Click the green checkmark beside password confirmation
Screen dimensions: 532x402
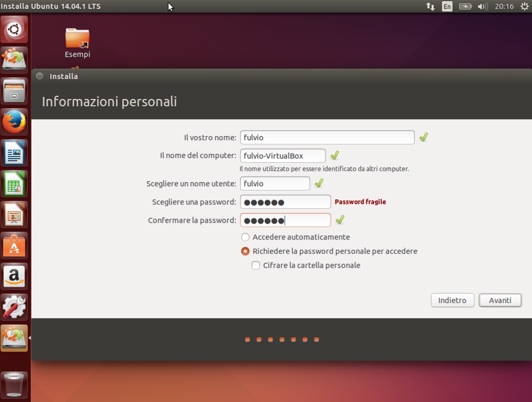[340, 220]
